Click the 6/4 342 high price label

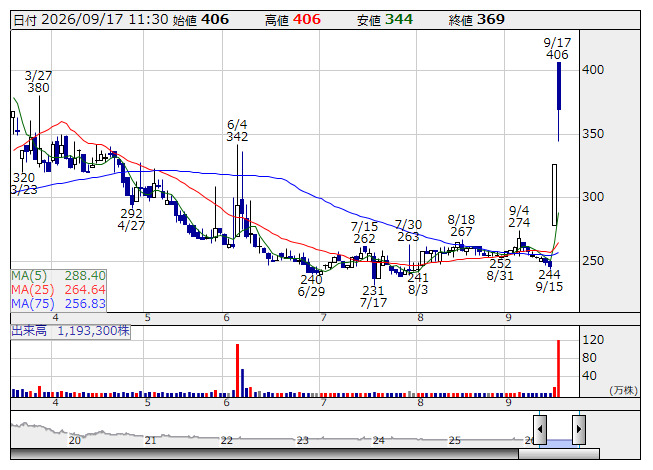(237, 130)
